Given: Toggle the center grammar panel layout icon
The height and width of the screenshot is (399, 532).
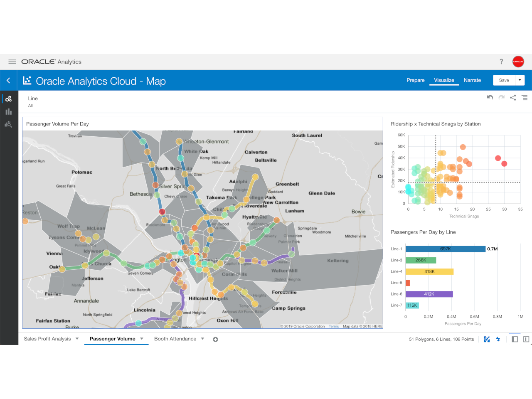Looking at the screenshot, I should [x=526, y=339].
